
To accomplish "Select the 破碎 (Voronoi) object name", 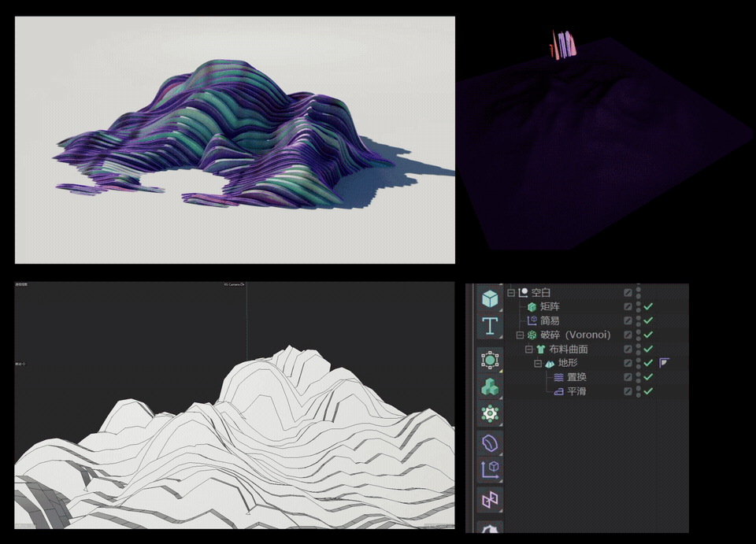I will [x=575, y=335].
